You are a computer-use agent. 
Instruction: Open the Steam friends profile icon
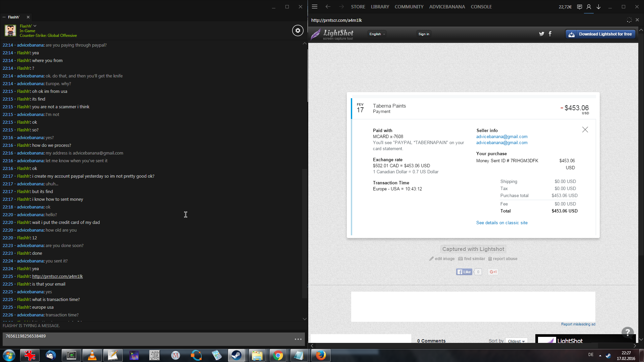pyautogui.click(x=589, y=7)
